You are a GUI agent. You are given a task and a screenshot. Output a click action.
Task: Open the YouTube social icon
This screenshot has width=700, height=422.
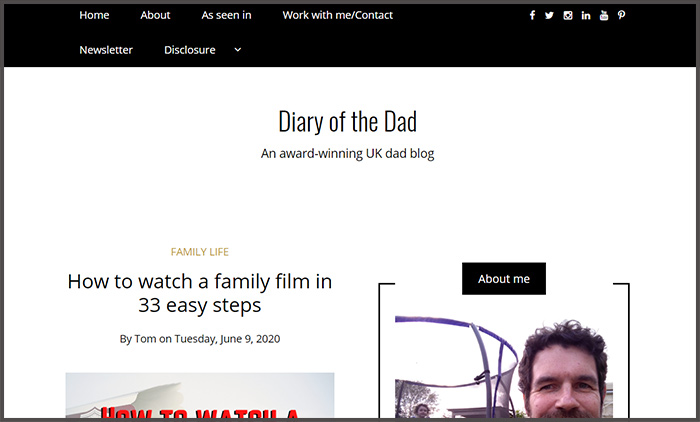pyautogui.click(x=604, y=16)
